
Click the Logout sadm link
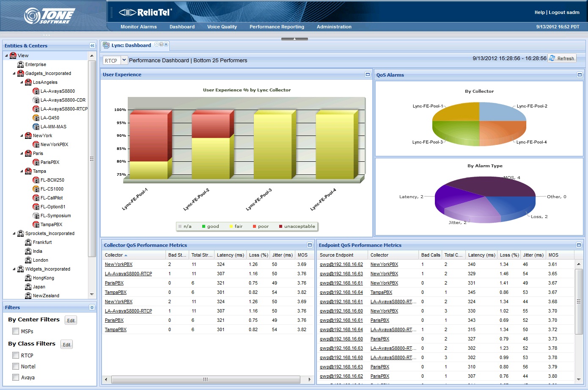[564, 12]
